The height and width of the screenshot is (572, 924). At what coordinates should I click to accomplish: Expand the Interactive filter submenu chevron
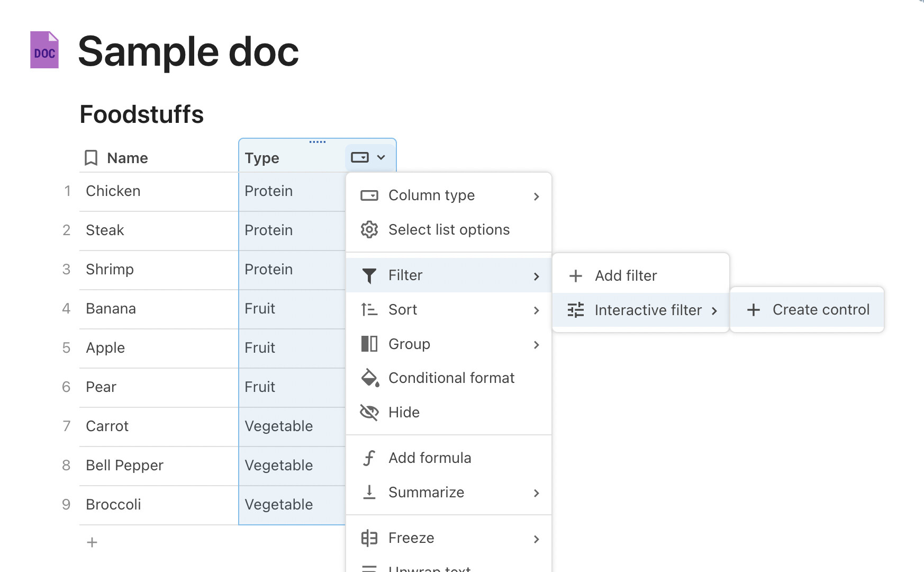[x=714, y=311]
